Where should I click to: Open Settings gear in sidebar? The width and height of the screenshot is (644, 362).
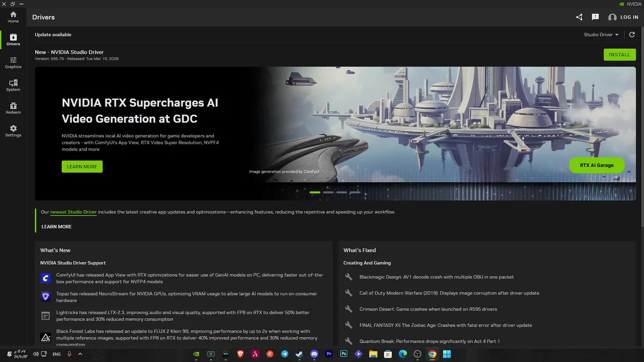pos(13,131)
